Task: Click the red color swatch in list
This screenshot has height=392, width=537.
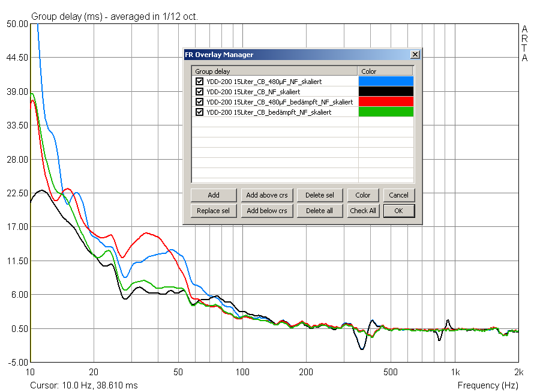Action: click(x=386, y=102)
